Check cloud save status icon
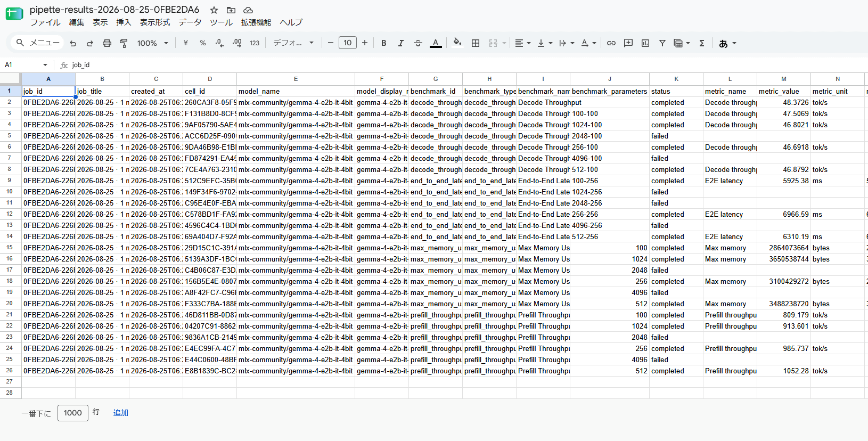This screenshot has height=441, width=868. click(x=248, y=10)
